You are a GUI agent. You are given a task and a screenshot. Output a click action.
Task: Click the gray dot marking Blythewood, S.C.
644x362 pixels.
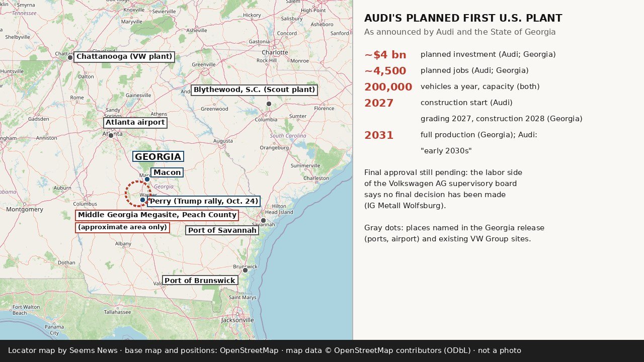(269, 104)
